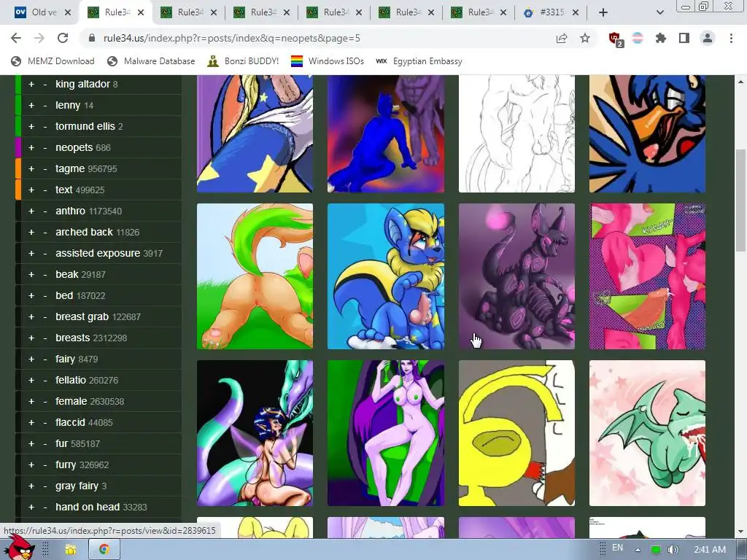The height and width of the screenshot is (560, 747).
Task: Show hidden system tray icons arrow
Action: coord(638,550)
